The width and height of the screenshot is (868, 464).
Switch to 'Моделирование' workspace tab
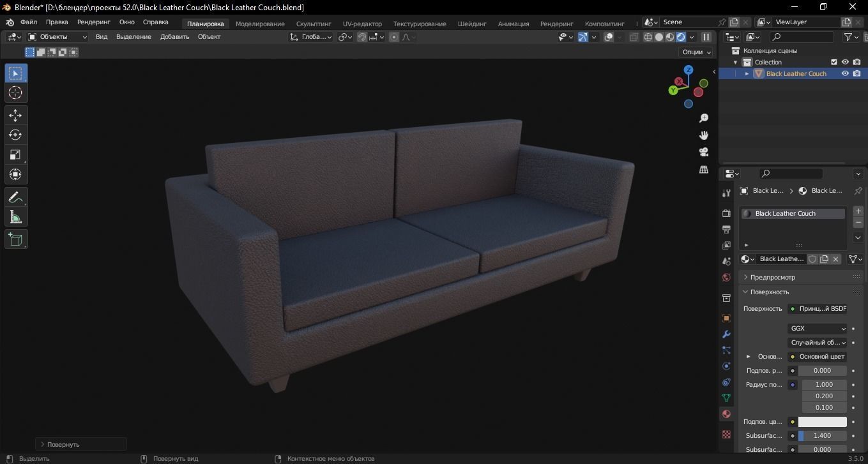pyautogui.click(x=260, y=24)
